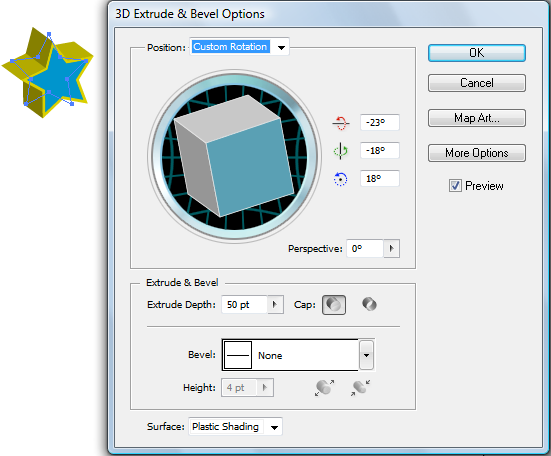This screenshot has height=456, width=551.
Task: Show More Options
Action: pyautogui.click(x=477, y=153)
